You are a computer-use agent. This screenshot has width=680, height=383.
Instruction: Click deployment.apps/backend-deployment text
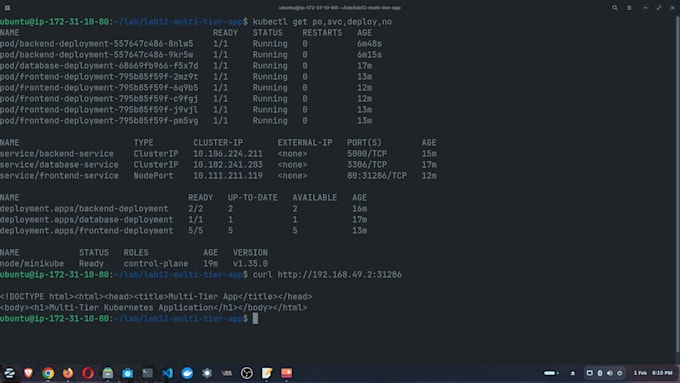pyautogui.click(x=84, y=209)
